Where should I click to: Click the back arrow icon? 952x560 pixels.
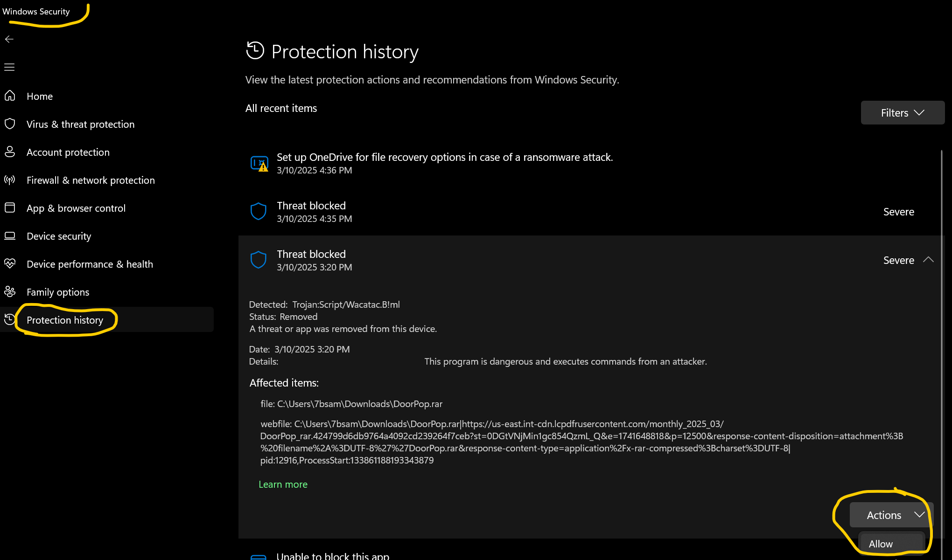coord(9,39)
